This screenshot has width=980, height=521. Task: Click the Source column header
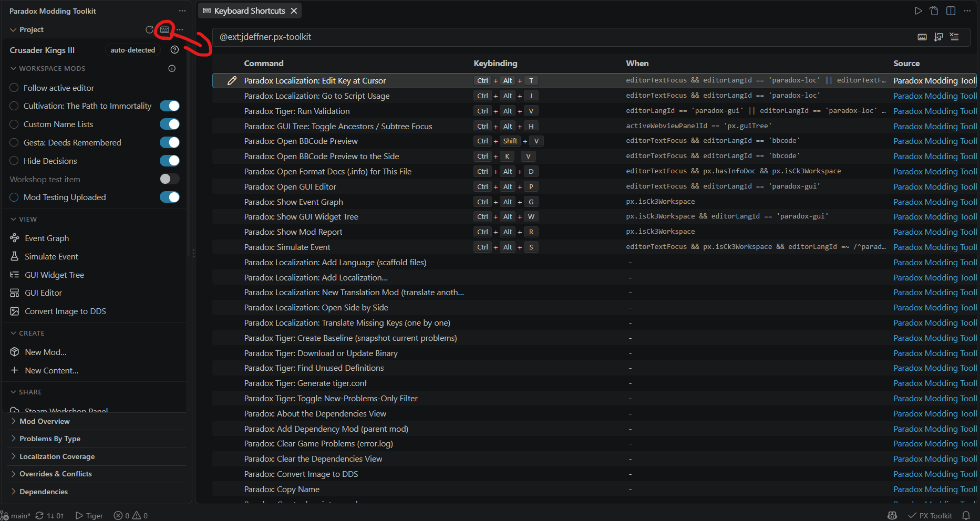pyautogui.click(x=906, y=63)
